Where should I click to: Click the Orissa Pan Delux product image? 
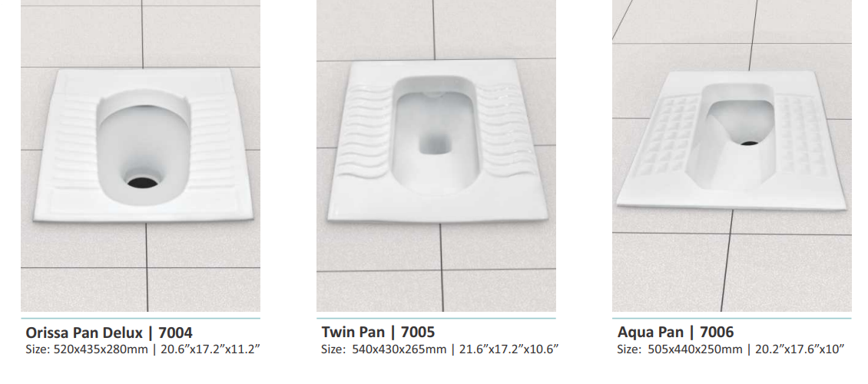[141, 155]
